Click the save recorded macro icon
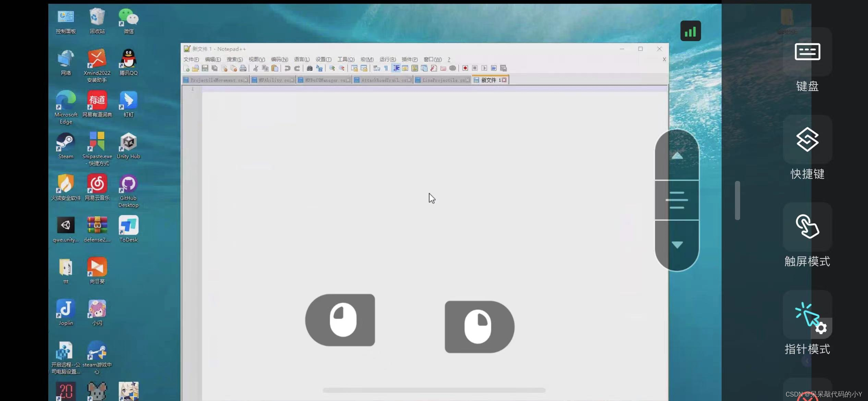 pyautogui.click(x=503, y=68)
